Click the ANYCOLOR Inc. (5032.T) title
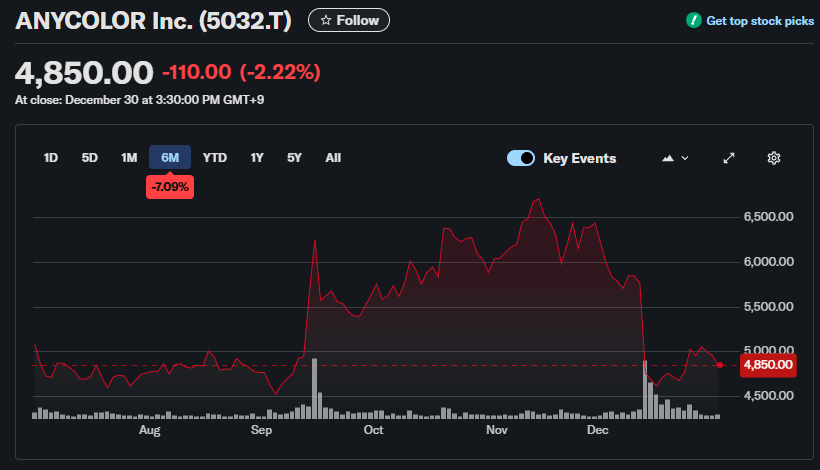 click(153, 21)
